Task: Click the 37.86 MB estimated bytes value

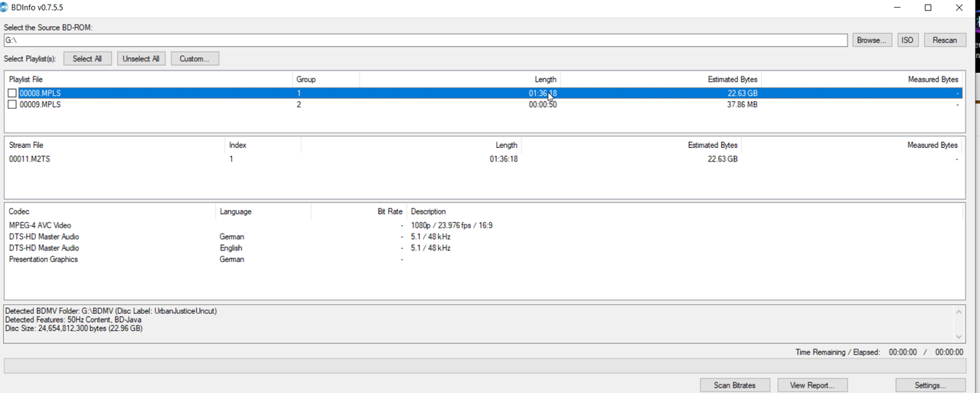Action: pyautogui.click(x=743, y=105)
